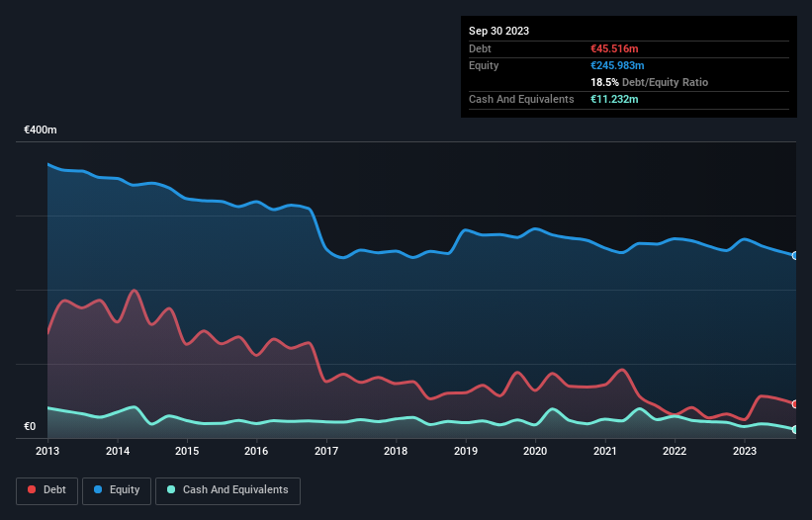812x520 pixels.
Task: Click the €0 y-axis label
Action: coord(30,426)
